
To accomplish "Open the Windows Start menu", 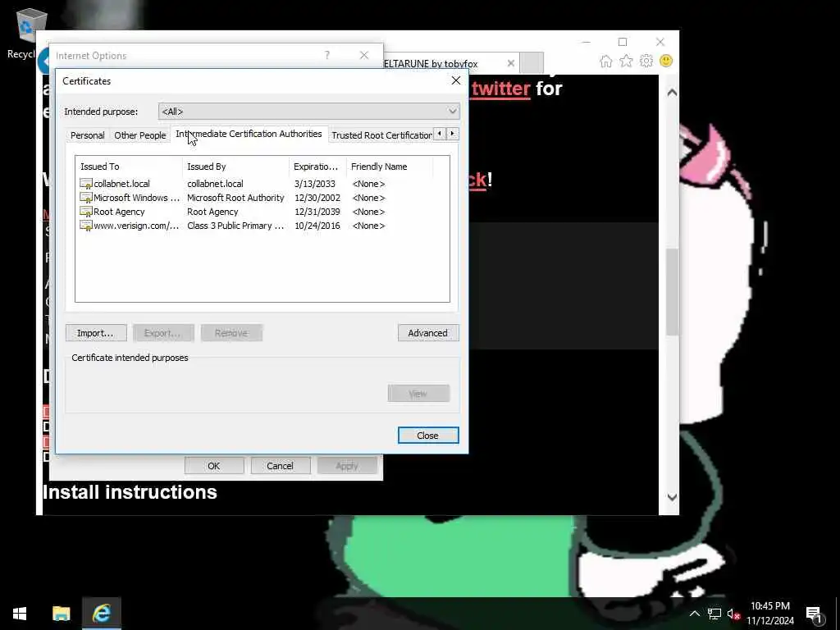I will [x=20, y=614].
